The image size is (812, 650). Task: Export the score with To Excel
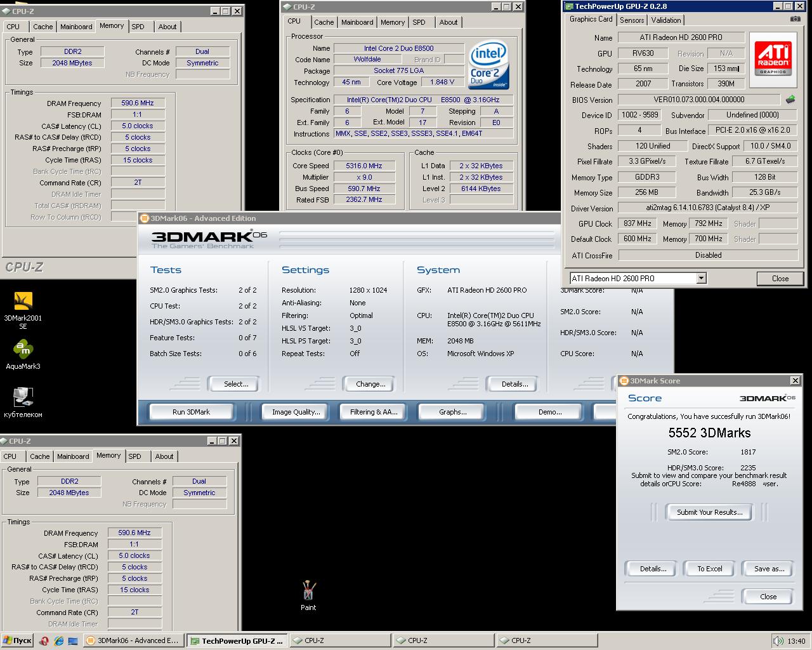710,569
